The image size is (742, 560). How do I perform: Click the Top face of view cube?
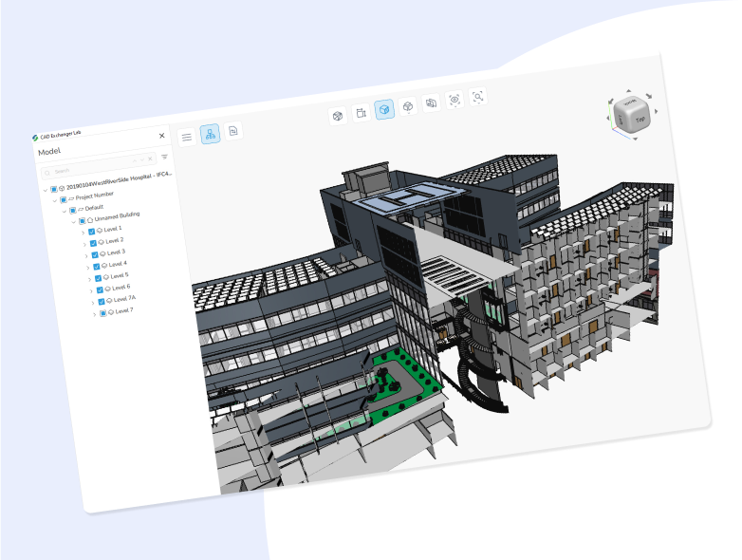tap(640, 119)
